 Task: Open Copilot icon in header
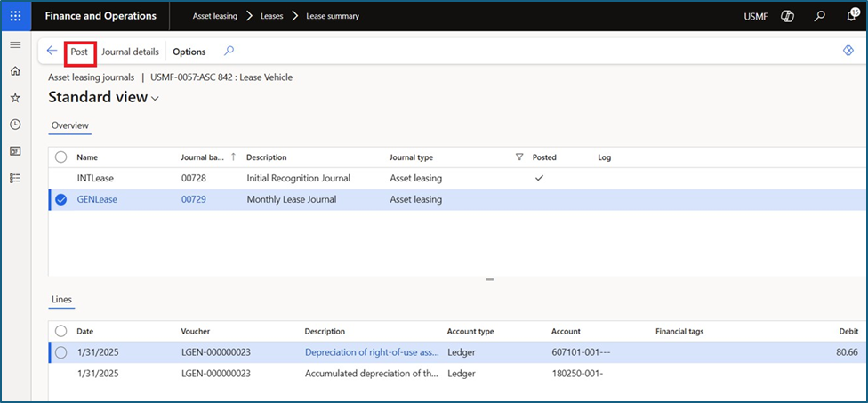point(786,16)
